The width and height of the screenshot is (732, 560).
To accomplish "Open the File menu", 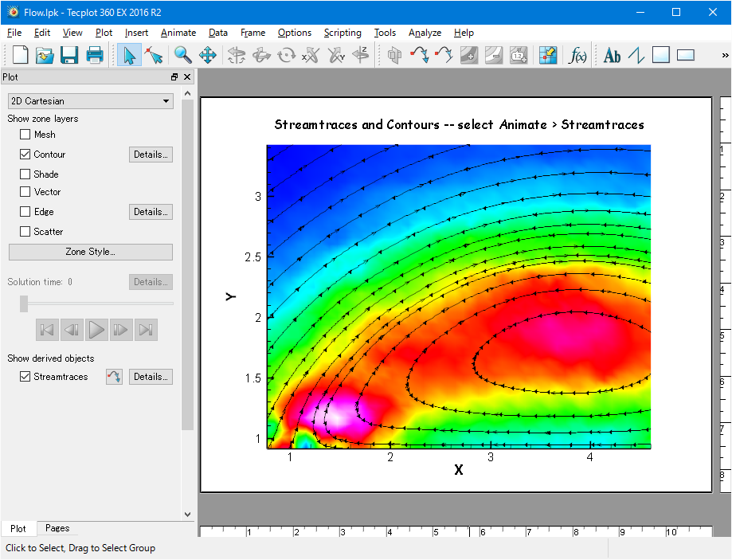I will [x=14, y=33].
